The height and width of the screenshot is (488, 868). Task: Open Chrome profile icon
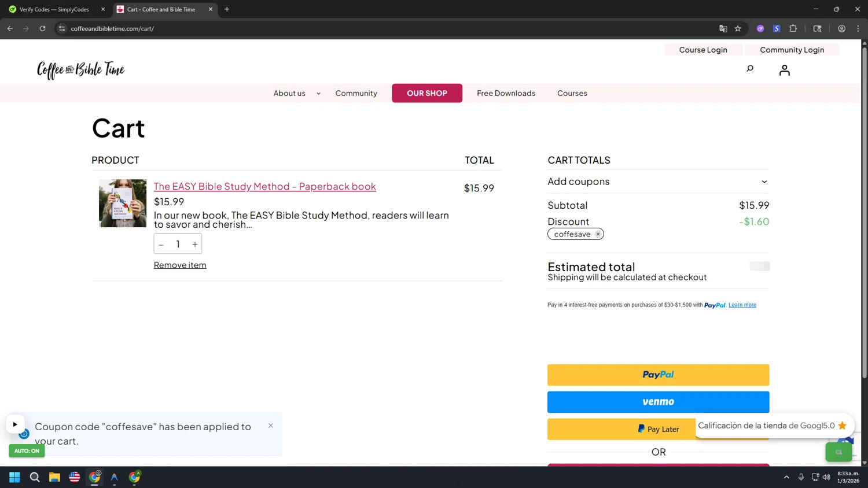(x=841, y=28)
